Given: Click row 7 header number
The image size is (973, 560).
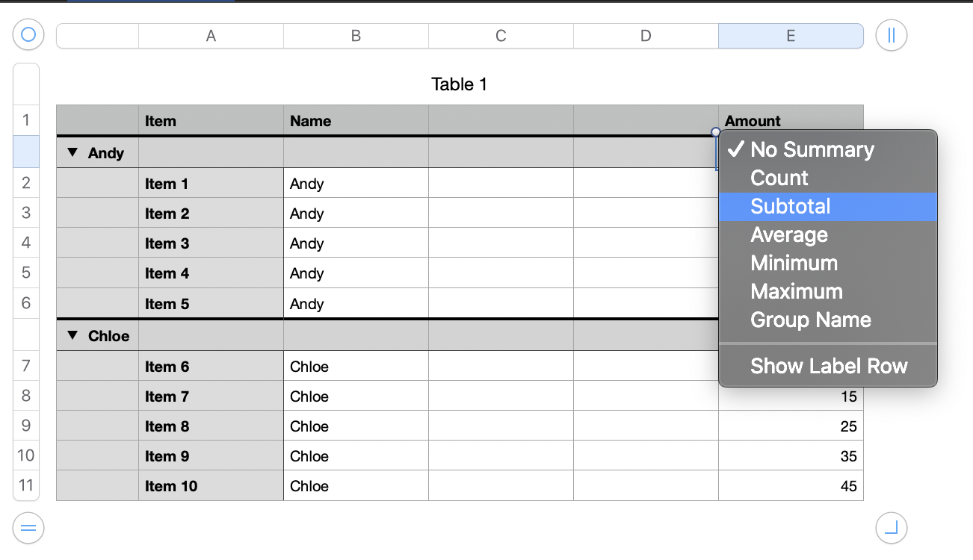Looking at the screenshot, I should click(x=26, y=366).
